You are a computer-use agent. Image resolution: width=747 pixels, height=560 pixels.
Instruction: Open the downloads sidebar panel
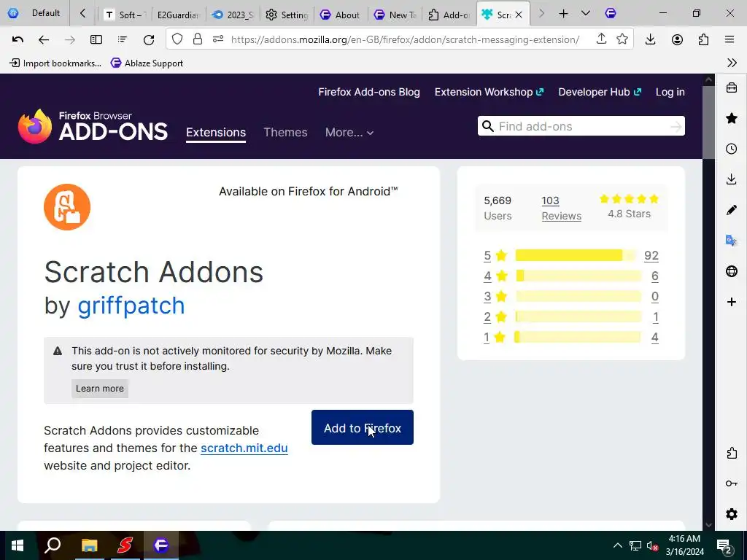click(x=732, y=179)
